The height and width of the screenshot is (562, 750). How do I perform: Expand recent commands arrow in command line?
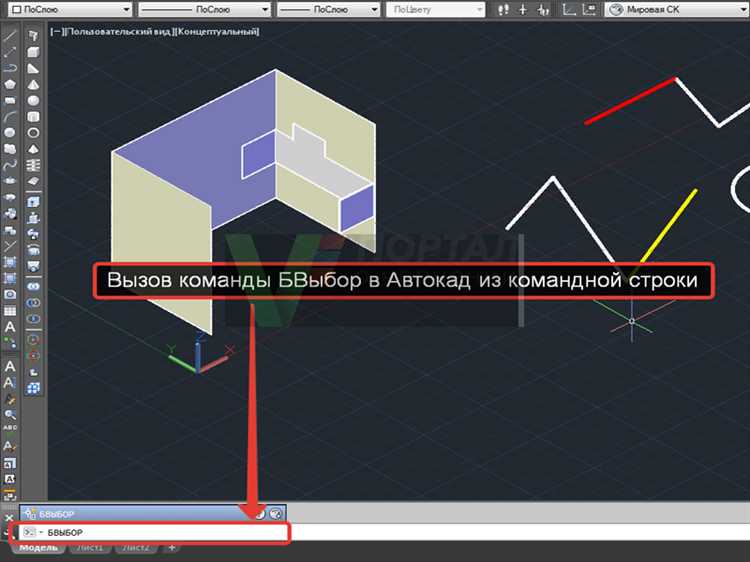pyautogui.click(x=41, y=532)
